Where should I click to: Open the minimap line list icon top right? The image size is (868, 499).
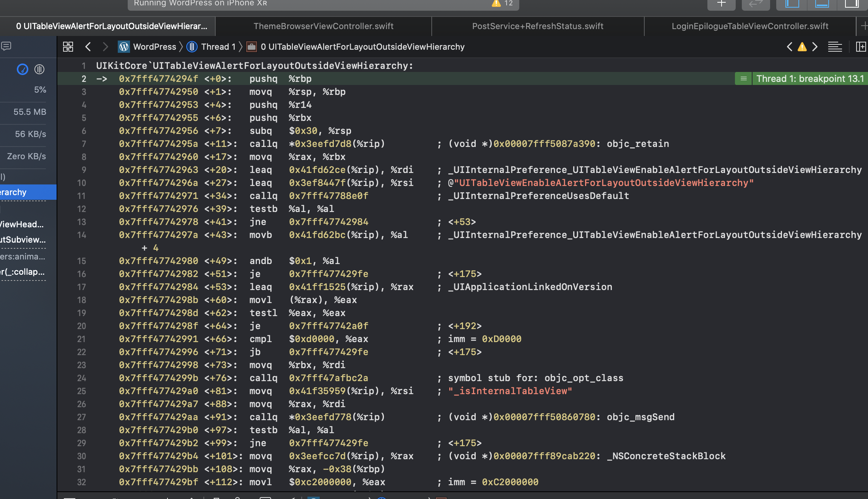point(834,46)
